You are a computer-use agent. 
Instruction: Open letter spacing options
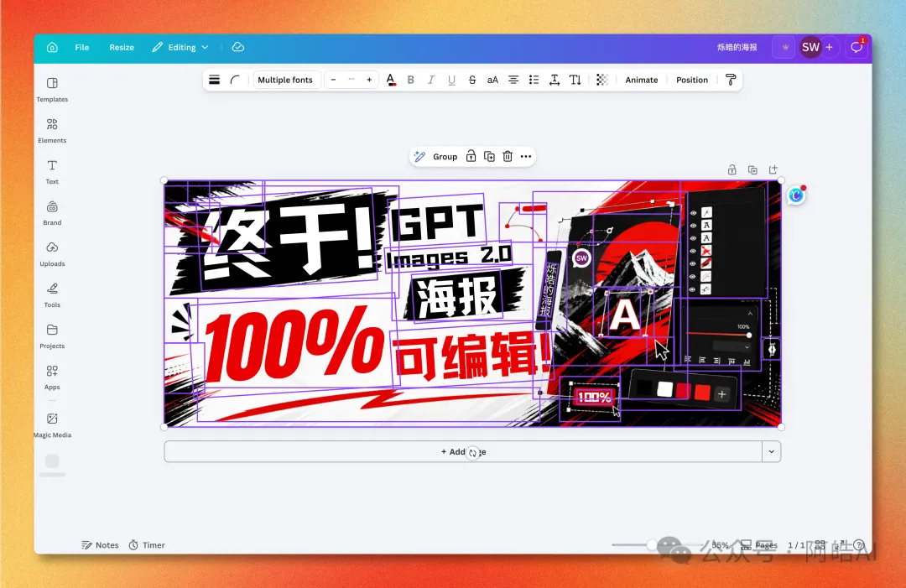pos(555,80)
